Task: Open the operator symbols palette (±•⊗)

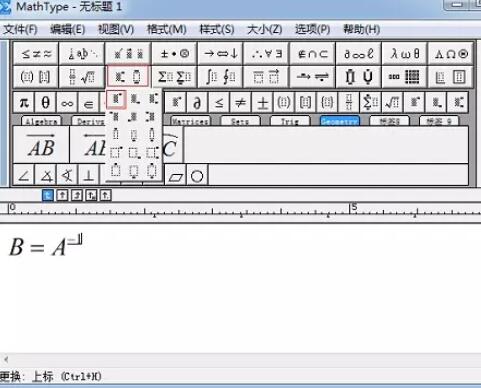Action: point(174,53)
